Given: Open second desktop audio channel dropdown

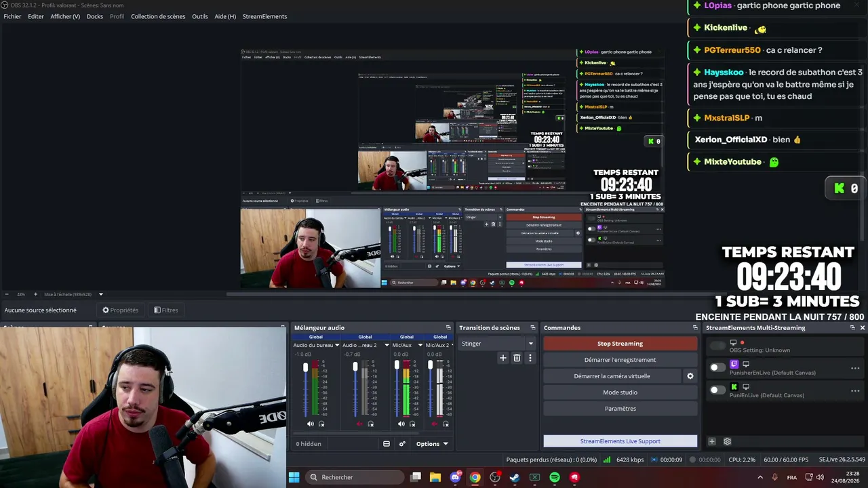Looking at the screenshot, I should 387,345.
